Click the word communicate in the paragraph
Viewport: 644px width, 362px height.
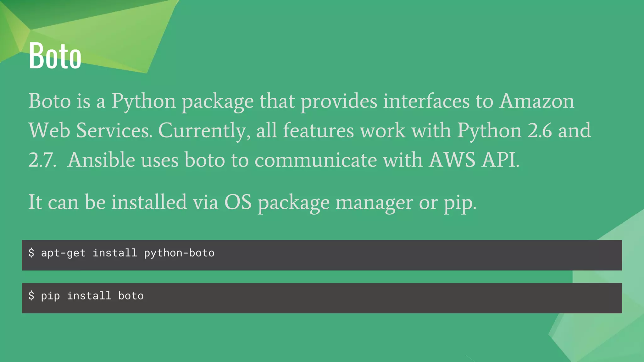316,160
